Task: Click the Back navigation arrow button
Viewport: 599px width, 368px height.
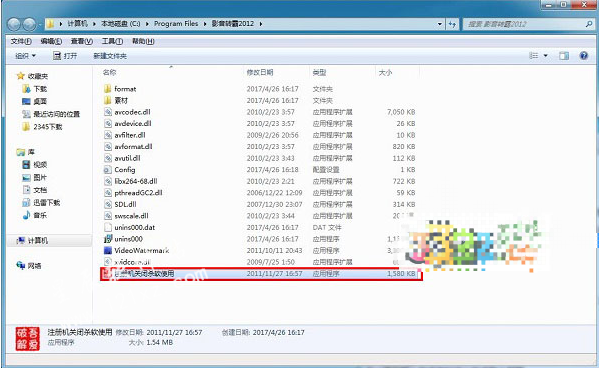Action: tap(15, 24)
